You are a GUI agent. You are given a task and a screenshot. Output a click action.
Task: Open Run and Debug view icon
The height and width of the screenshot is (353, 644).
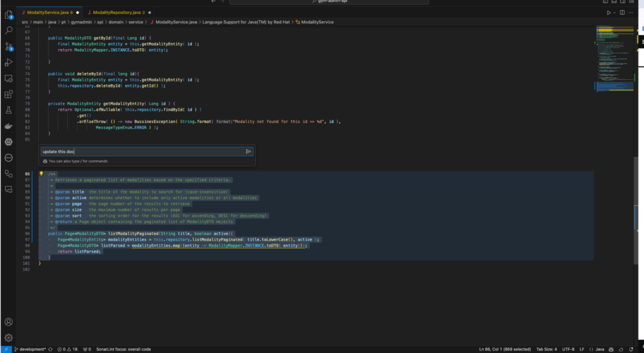click(8, 62)
